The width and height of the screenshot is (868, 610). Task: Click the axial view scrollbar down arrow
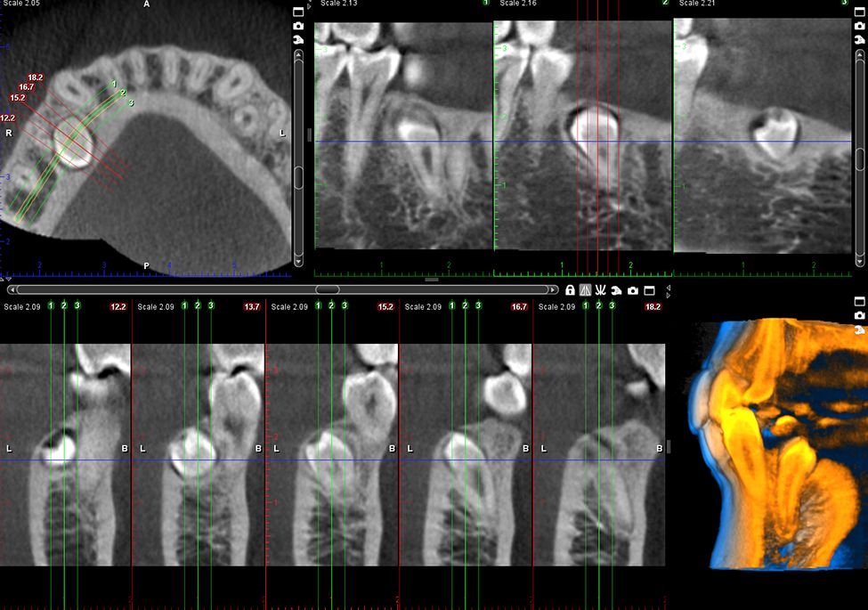pos(298,260)
